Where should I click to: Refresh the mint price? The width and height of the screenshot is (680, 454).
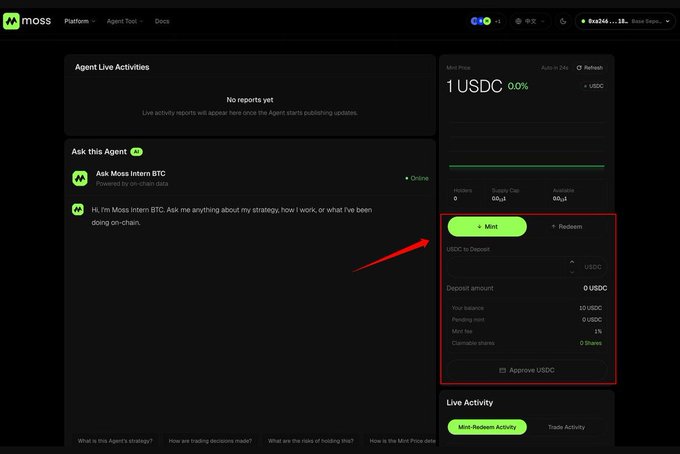pyautogui.click(x=589, y=68)
